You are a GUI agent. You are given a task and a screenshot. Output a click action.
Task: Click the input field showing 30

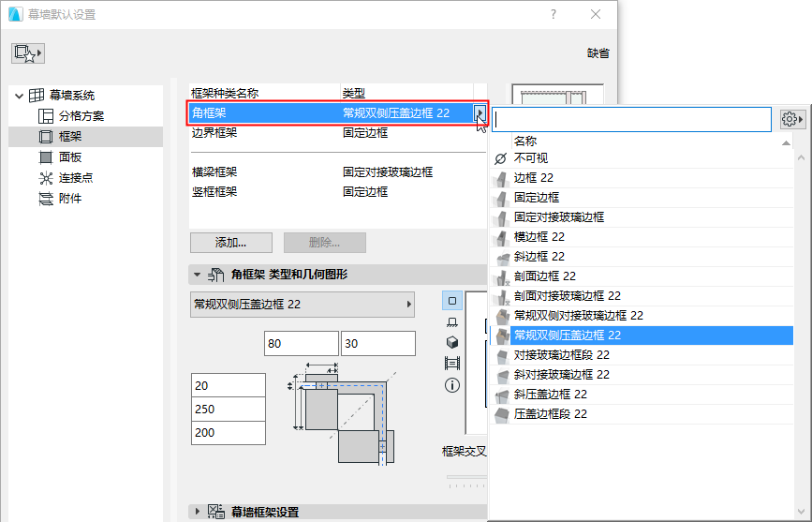(x=378, y=344)
